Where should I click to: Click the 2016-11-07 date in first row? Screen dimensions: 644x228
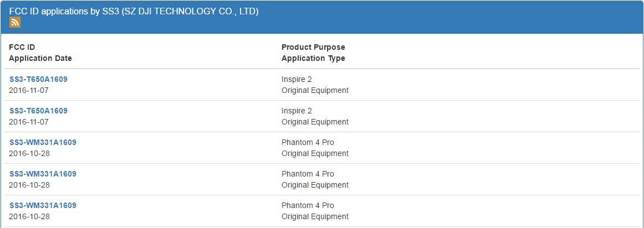pyautogui.click(x=29, y=90)
